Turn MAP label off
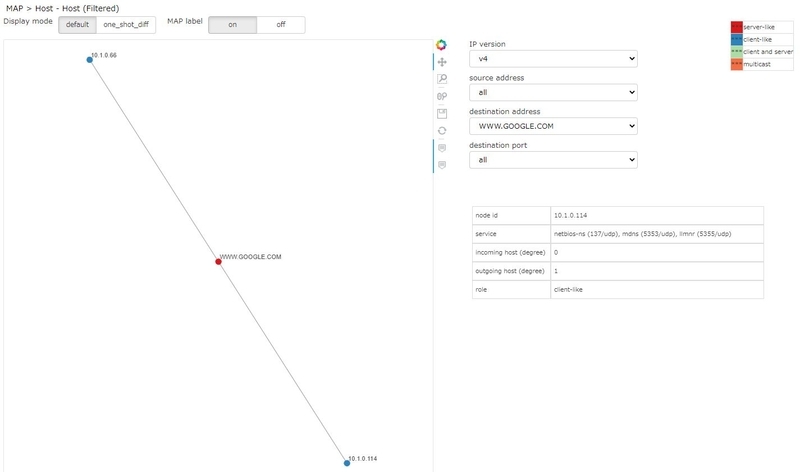 pos(281,24)
